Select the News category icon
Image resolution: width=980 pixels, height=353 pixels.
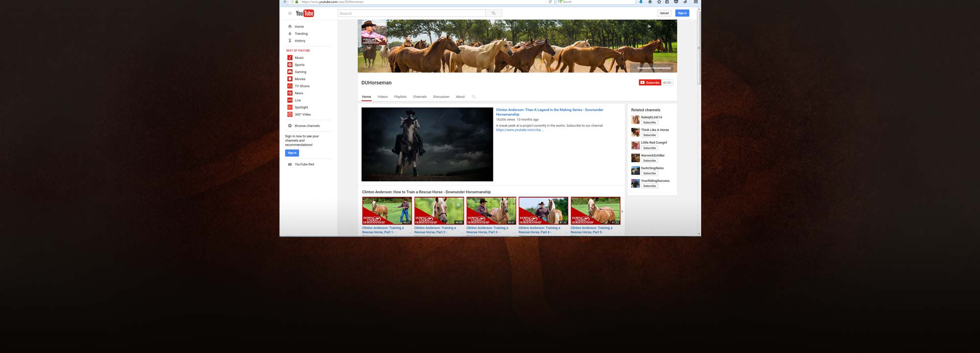click(290, 93)
